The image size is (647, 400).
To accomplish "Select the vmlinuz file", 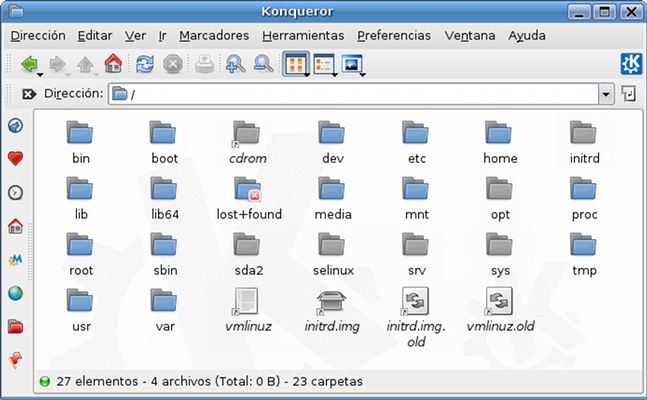I will click(248, 311).
